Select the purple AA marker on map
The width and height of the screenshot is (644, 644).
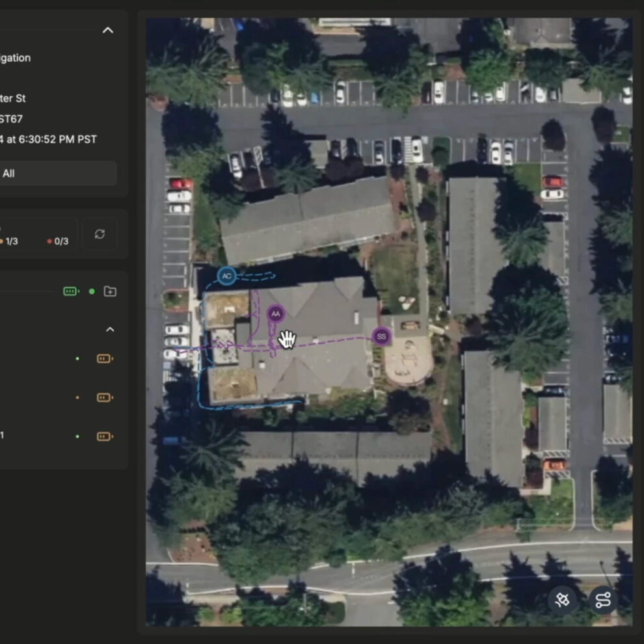pos(276,314)
